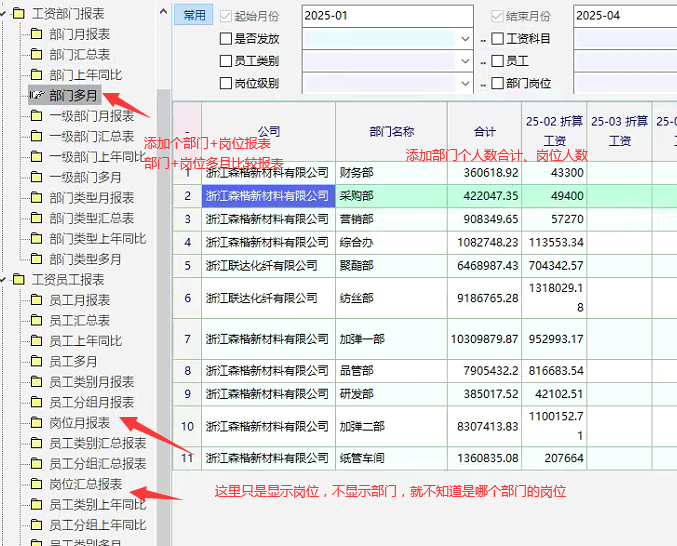Image resolution: width=677 pixels, height=546 pixels.
Task: Sort by the 合计 column header
Action: pyautogui.click(x=484, y=131)
